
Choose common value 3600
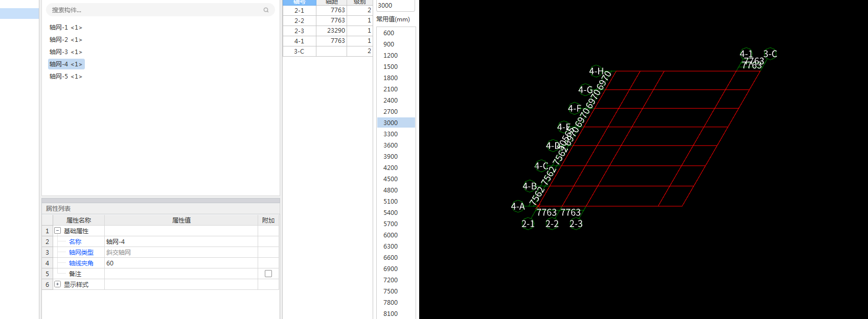pos(396,145)
